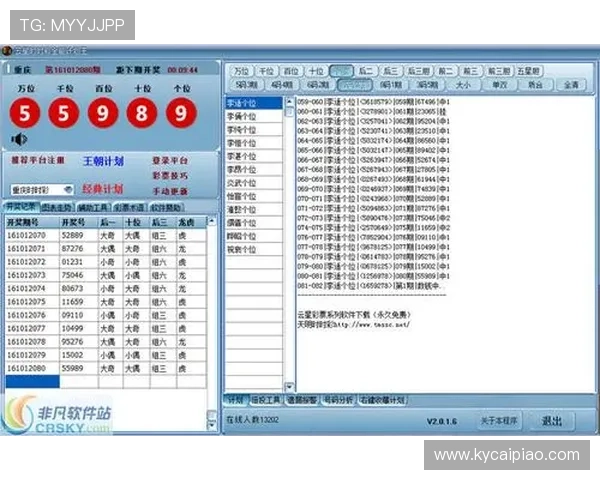
Task: Switch to the 软件帮助 tab
Action: click(x=166, y=208)
